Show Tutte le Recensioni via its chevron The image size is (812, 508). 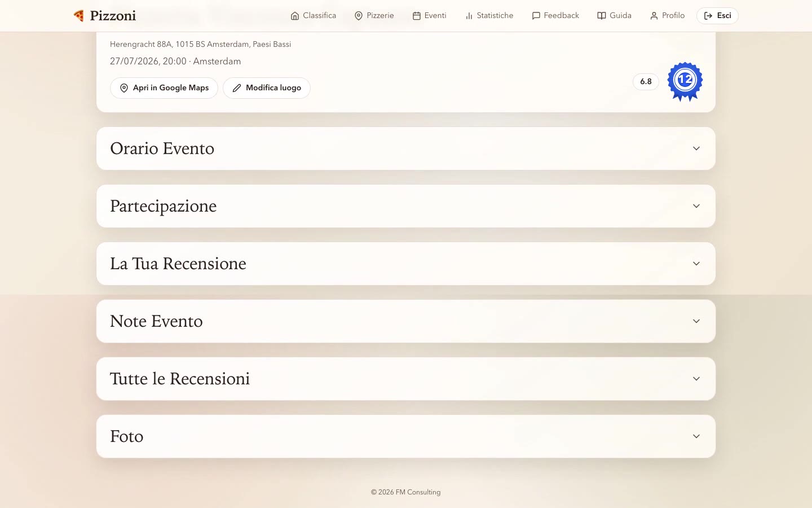point(696,379)
